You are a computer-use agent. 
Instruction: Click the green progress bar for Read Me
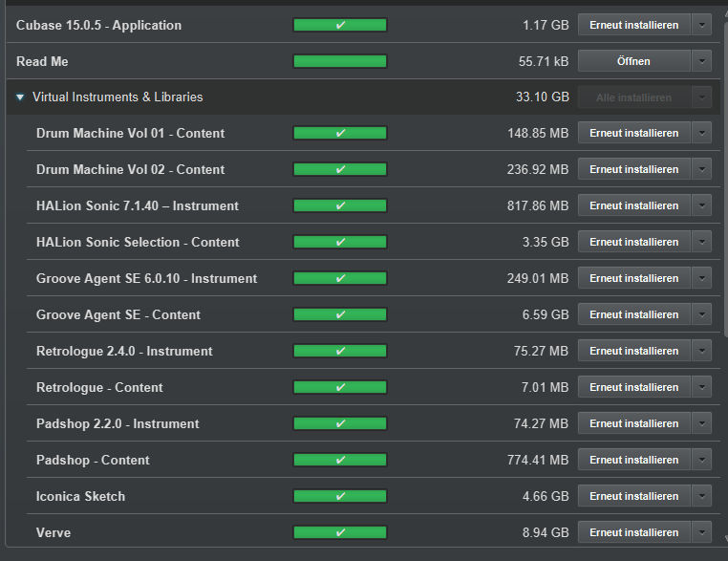[339, 61]
